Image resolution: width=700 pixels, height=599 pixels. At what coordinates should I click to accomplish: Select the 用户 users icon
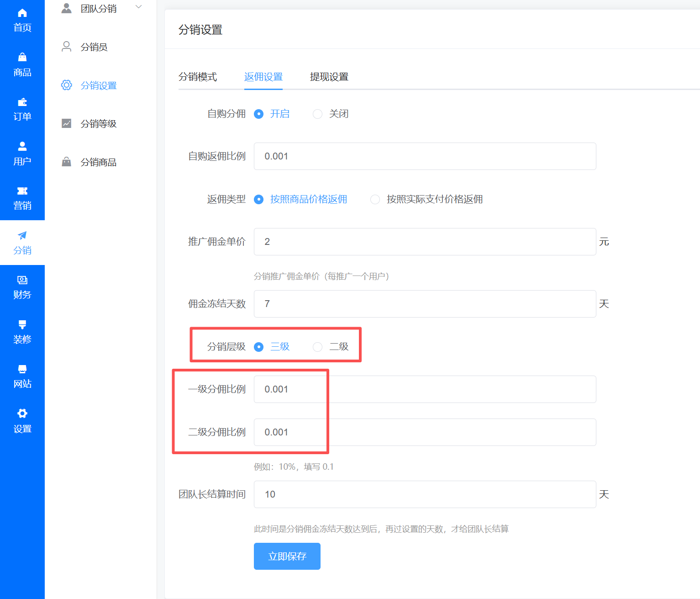click(x=22, y=152)
